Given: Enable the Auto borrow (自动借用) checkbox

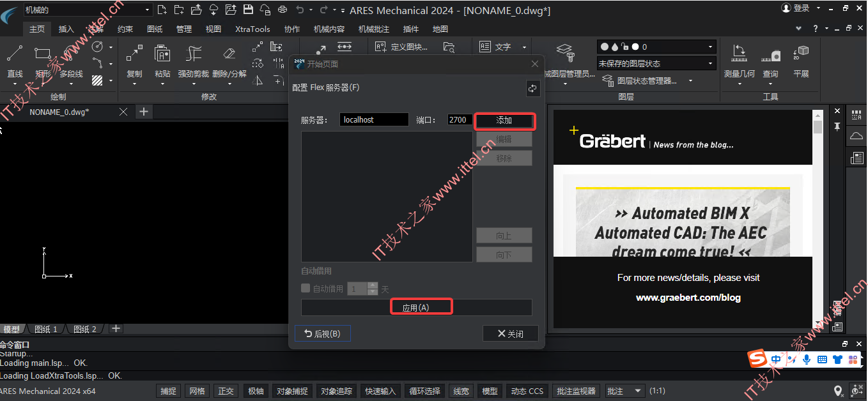Looking at the screenshot, I should (306, 289).
